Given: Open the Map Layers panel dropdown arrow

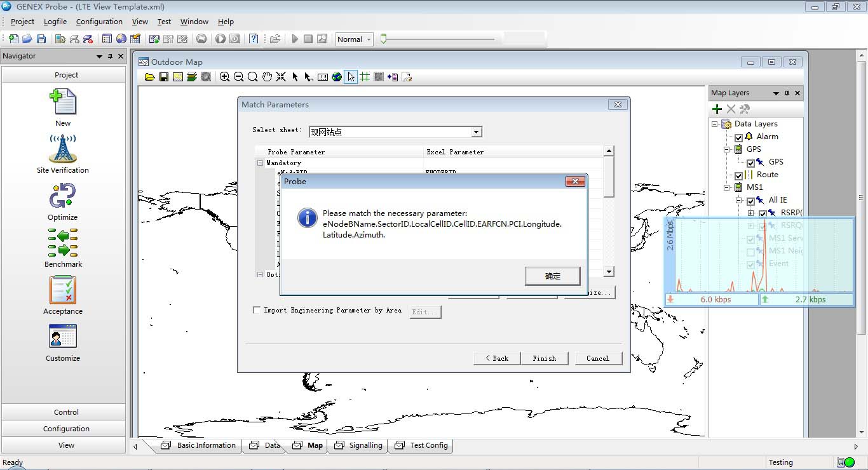Looking at the screenshot, I should 776,93.
